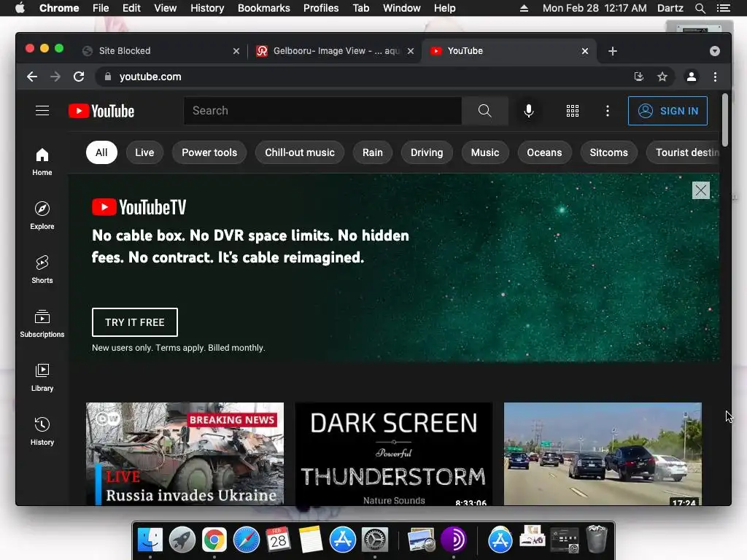Viewport: 747px width, 560px height.
Task: Open Control Center list icon in menu bar
Action: click(723, 8)
